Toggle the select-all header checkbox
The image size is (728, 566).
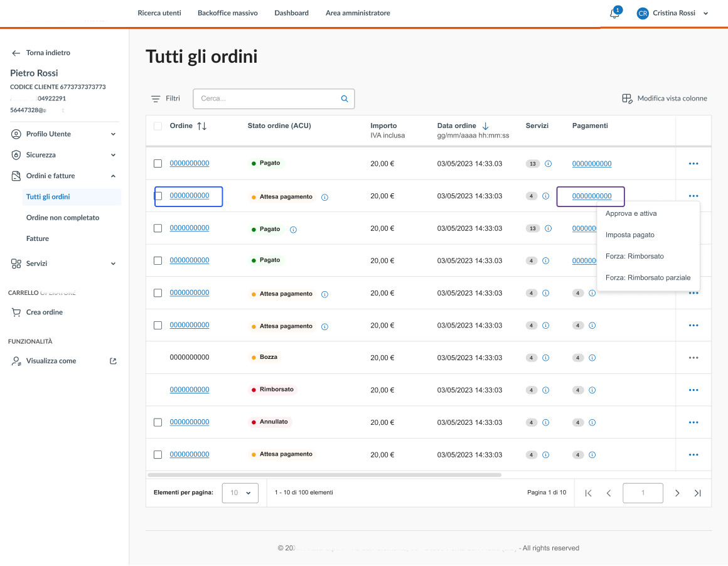point(158,126)
